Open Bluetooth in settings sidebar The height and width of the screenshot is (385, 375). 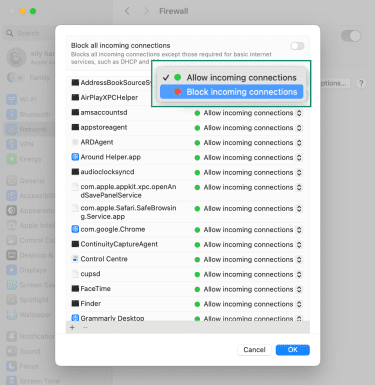pyautogui.click(x=29, y=115)
